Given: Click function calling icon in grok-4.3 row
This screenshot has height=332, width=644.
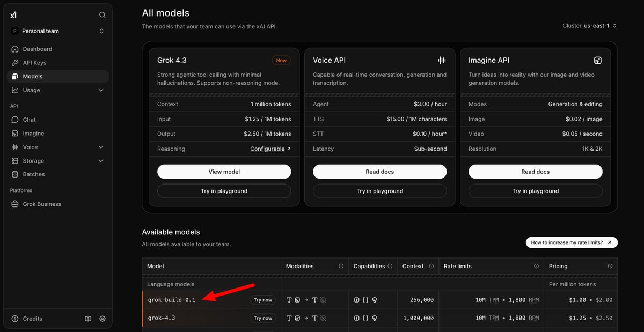Looking at the screenshot, I should pos(356,319).
